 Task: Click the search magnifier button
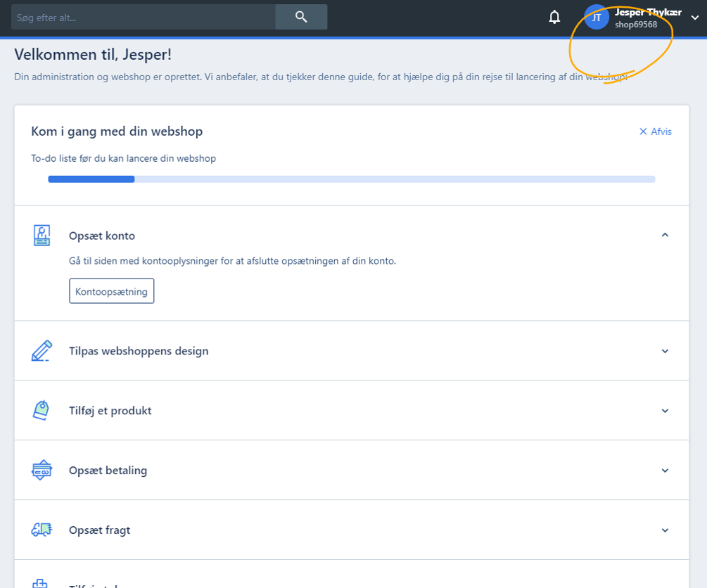pos(301,17)
